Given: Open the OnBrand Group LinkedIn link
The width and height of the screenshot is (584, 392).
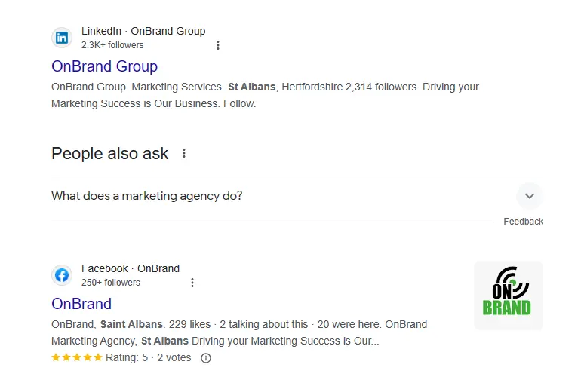Looking at the screenshot, I should point(104,66).
